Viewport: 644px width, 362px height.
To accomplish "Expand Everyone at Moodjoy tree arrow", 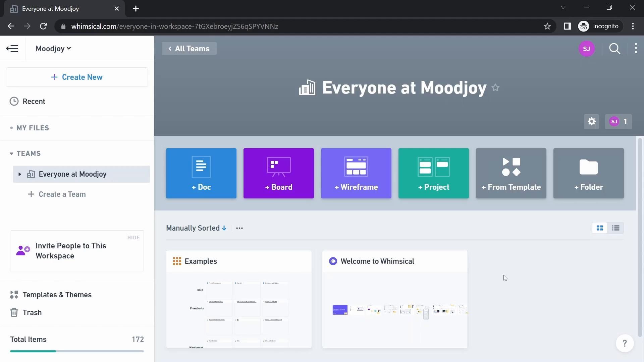I will click(x=19, y=174).
